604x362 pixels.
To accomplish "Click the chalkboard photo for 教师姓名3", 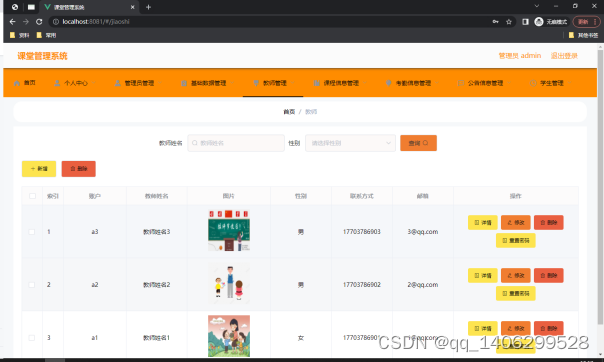I will [x=229, y=230].
